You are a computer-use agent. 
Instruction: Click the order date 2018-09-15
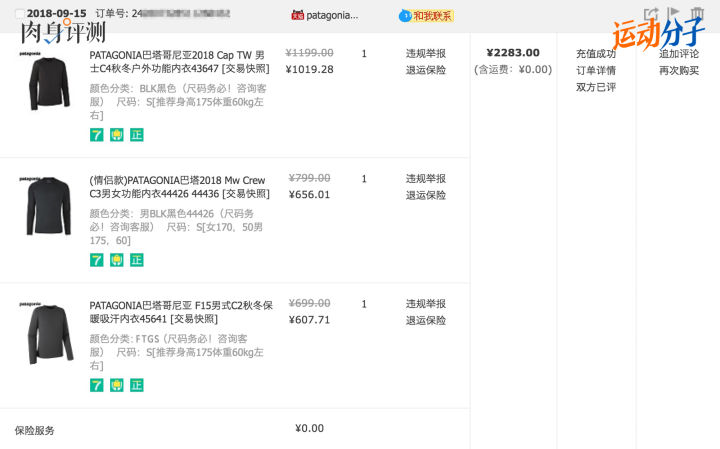tap(56, 14)
